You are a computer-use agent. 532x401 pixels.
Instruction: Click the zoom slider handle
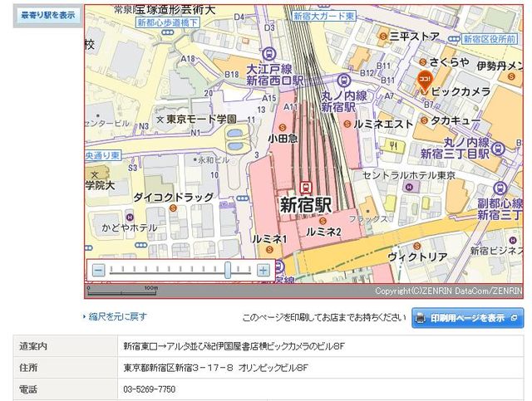point(228,270)
